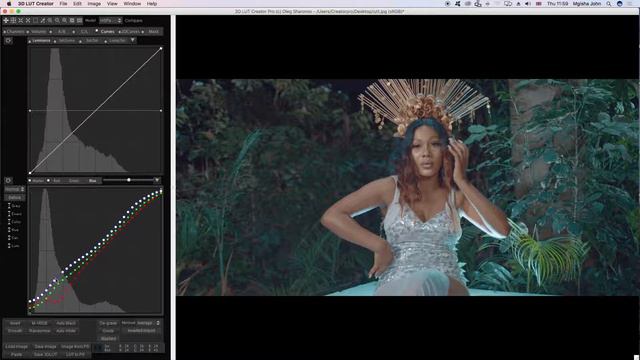This screenshot has height=360, width=640.
Task: Click the De-grade button
Action: 108,323
